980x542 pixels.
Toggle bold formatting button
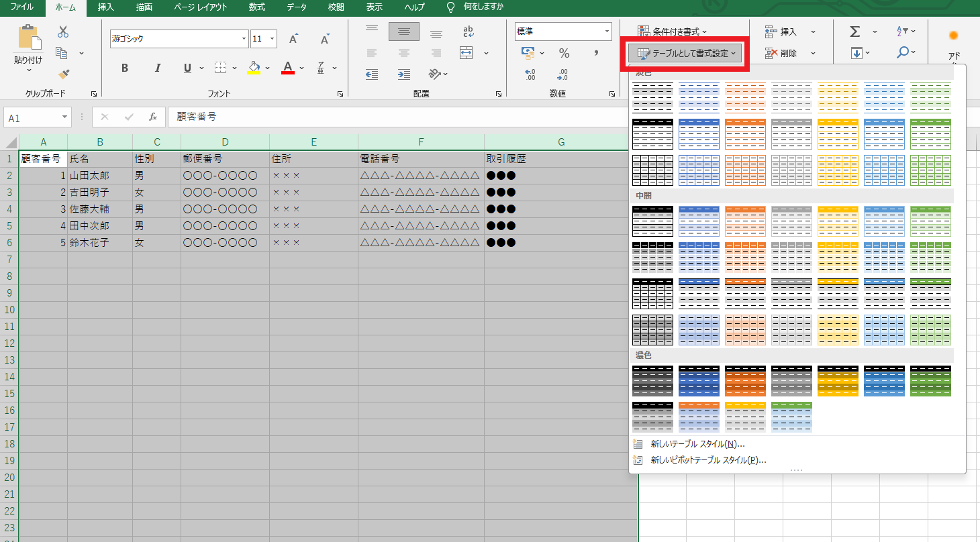pos(125,68)
